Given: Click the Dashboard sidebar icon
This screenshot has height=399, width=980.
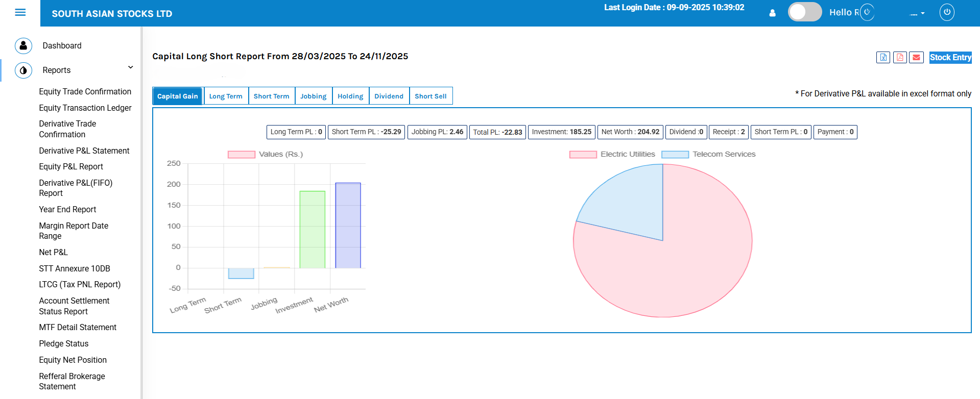Looking at the screenshot, I should point(23,46).
